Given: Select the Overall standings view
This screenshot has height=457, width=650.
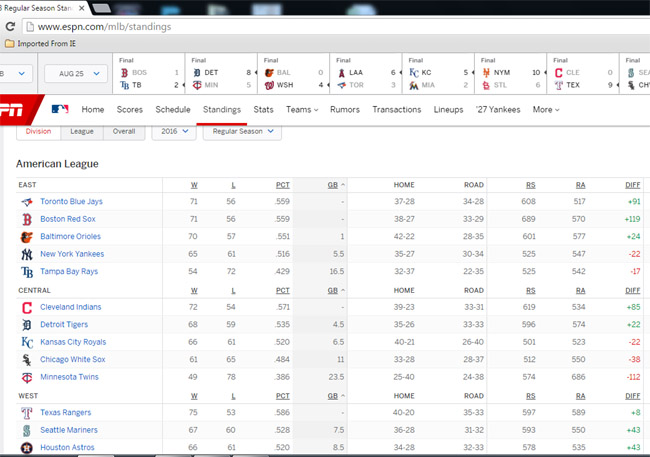Looking at the screenshot, I should pos(124,131).
